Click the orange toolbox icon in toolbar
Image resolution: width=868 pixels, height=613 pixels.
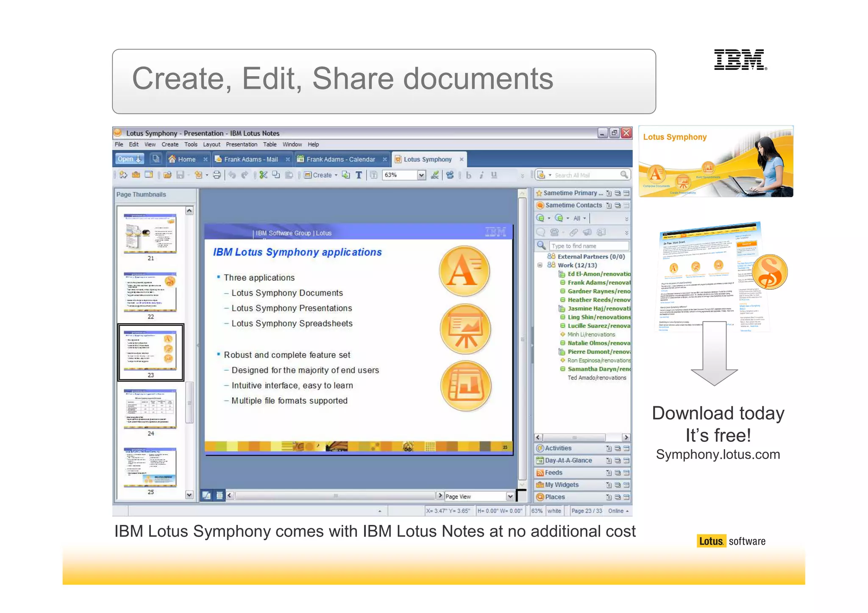(136, 175)
